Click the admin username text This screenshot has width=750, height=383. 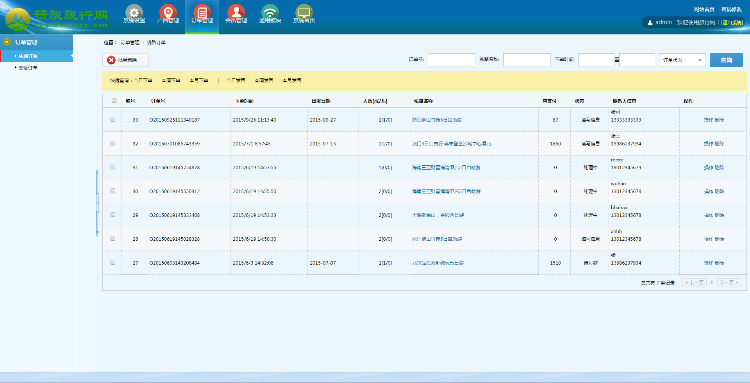664,22
